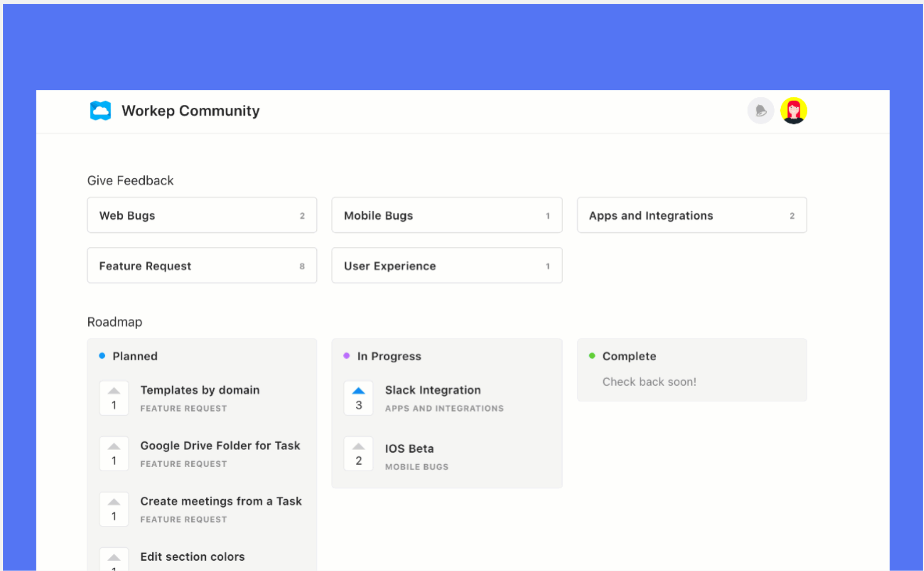Upvote Google Drive Folder for Task
924x571 pixels.
tap(114, 453)
